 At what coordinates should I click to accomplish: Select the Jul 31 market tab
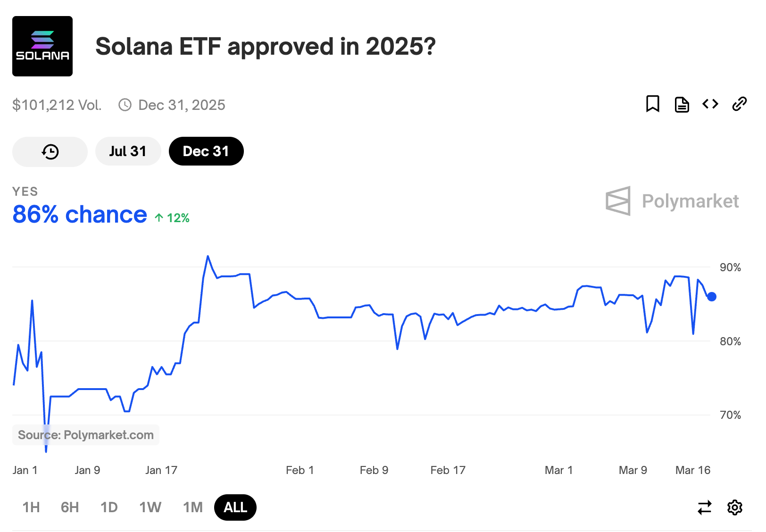tap(128, 151)
